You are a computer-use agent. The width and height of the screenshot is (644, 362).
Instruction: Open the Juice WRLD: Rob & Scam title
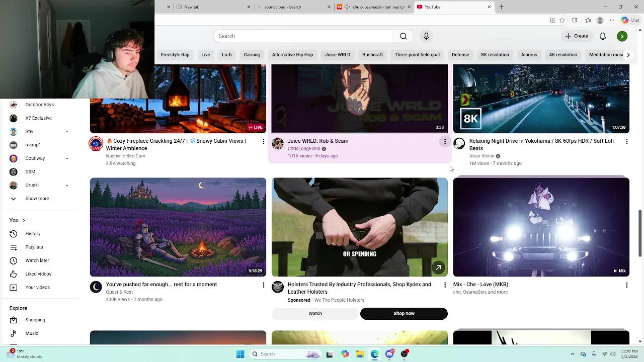(x=318, y=141)
